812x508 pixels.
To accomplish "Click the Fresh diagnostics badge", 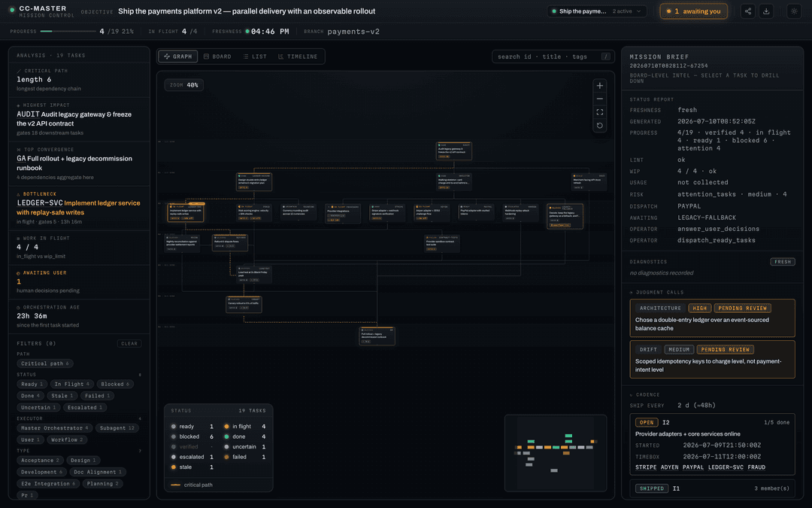I will [x=783, y=262].
